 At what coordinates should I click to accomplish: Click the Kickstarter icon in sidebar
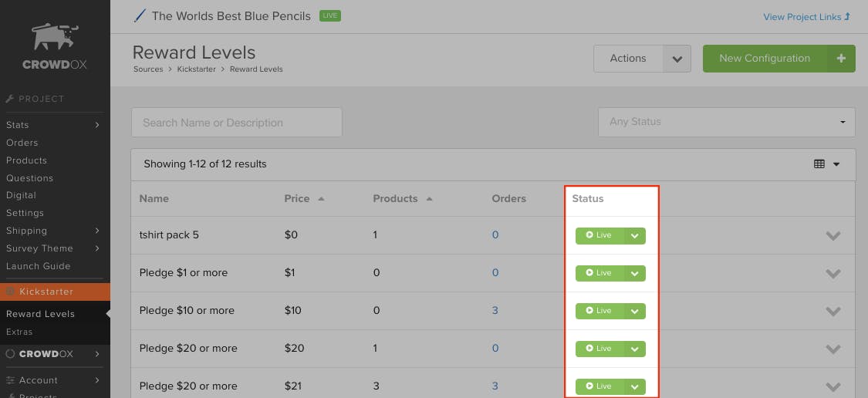pos(10,292)
